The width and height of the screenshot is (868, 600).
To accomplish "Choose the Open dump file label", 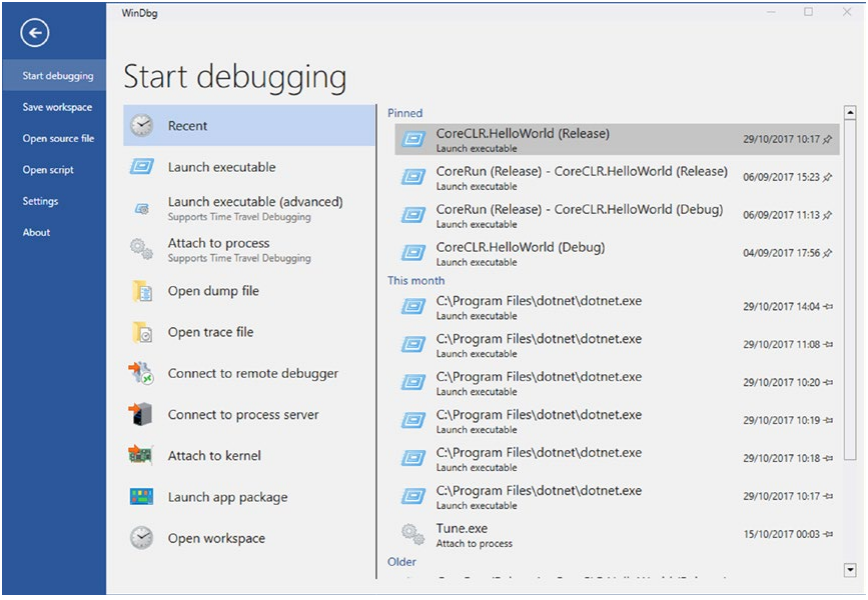I will point(213,291).
